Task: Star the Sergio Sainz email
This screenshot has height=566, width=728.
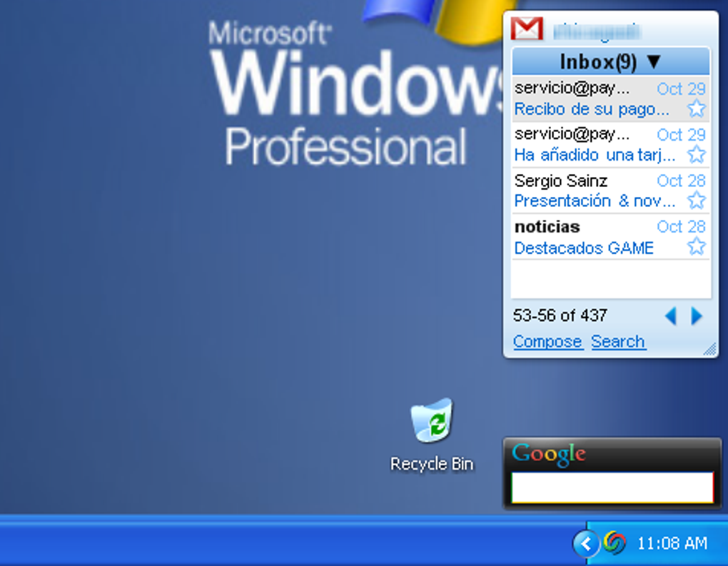Action: [697, 201]
